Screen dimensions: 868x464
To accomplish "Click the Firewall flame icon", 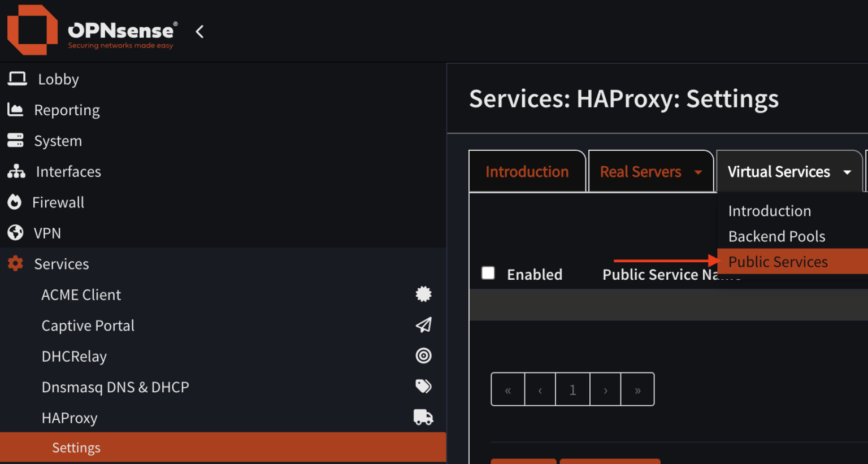I will [16, 202].
